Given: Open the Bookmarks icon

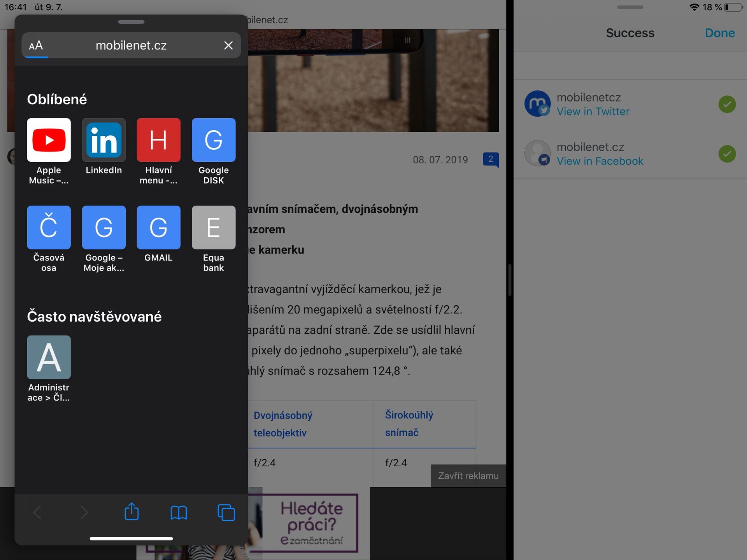Looking at the screenshot, I should coord(179,513).
